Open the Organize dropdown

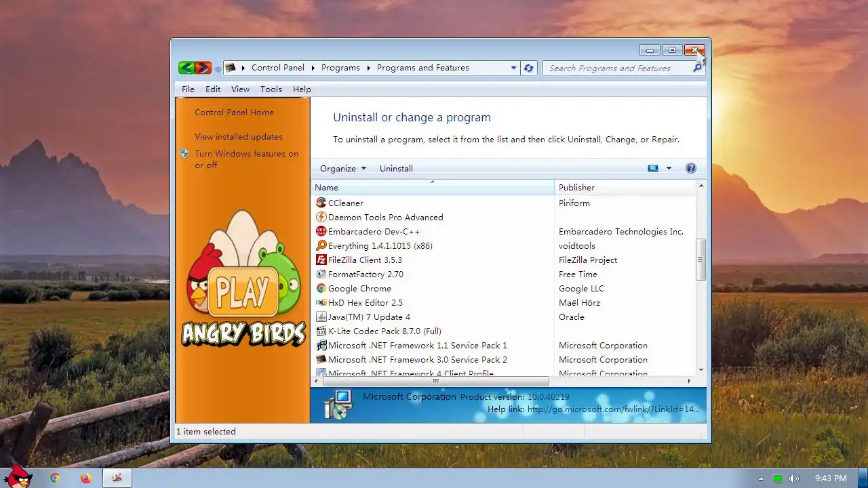click(343, 168)
